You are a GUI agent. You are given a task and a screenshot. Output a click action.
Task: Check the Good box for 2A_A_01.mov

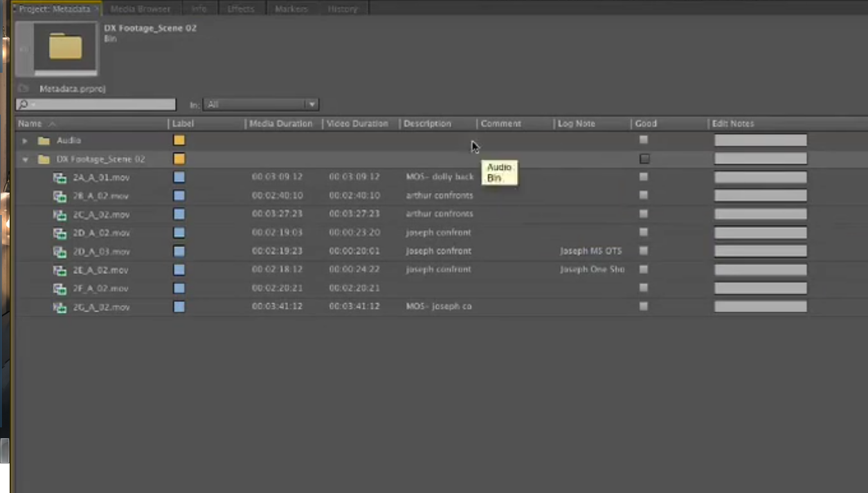click(644, 177)
